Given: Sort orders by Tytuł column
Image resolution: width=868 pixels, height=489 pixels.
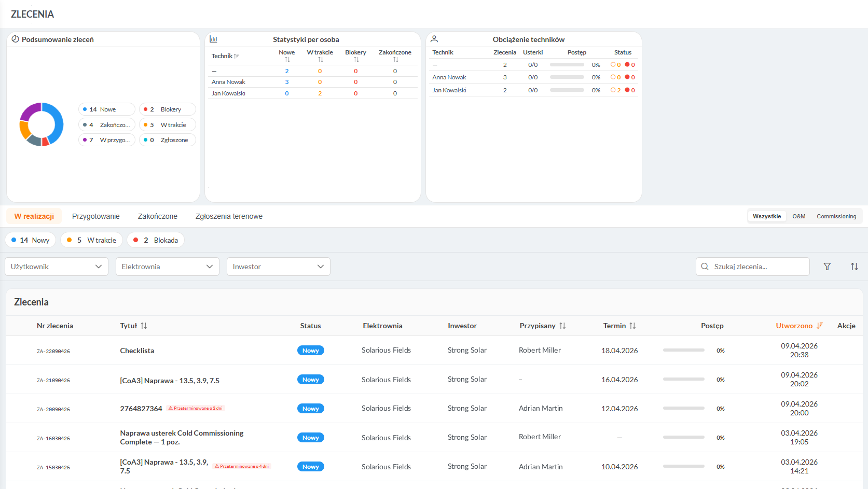Looking at the screenshot, I should tap(144, 326).
